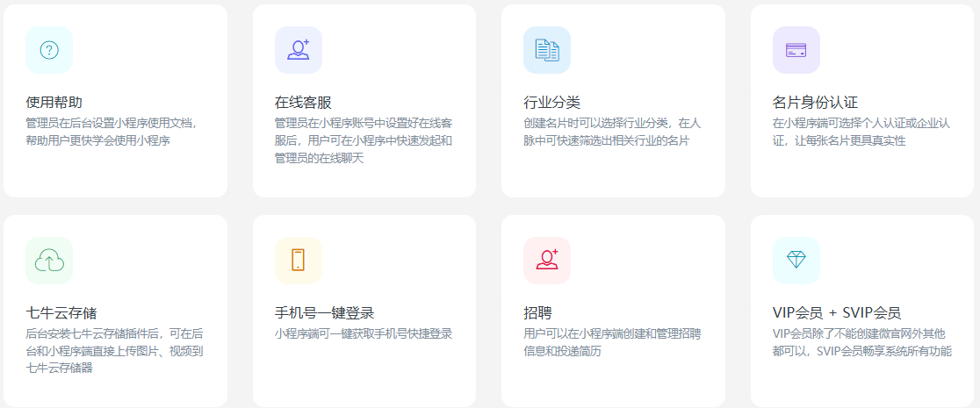Click the teal diamond VIP icon
This screenshot has width=980, height=408.
pyautogui.click(x=796, y=261)
